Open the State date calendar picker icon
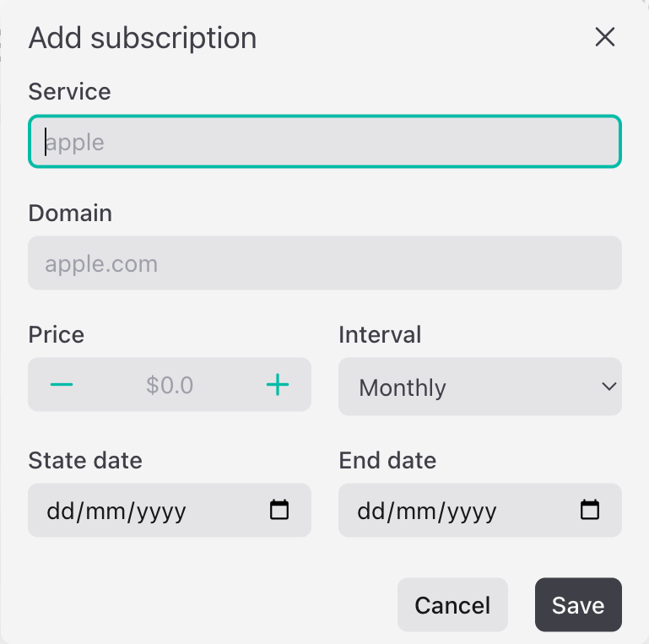Image resolution: width=649 pixels, height=644 pixels. pos(279,510)
